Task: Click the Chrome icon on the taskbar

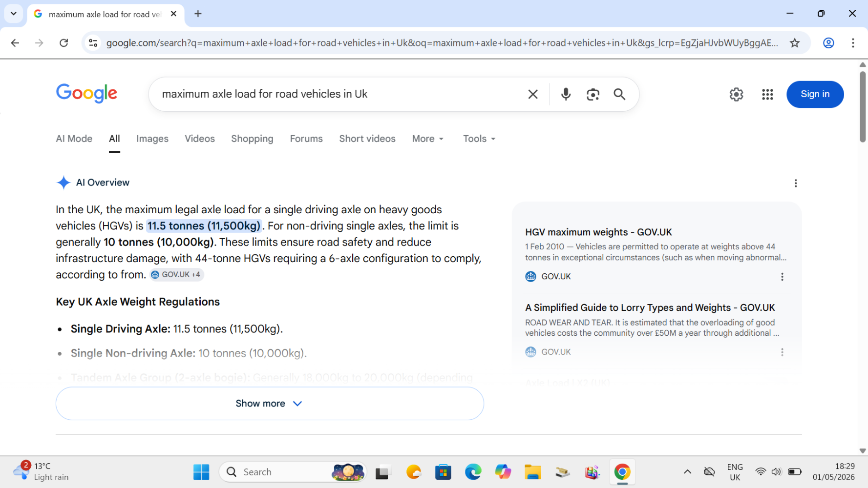Action: (622, 472)
